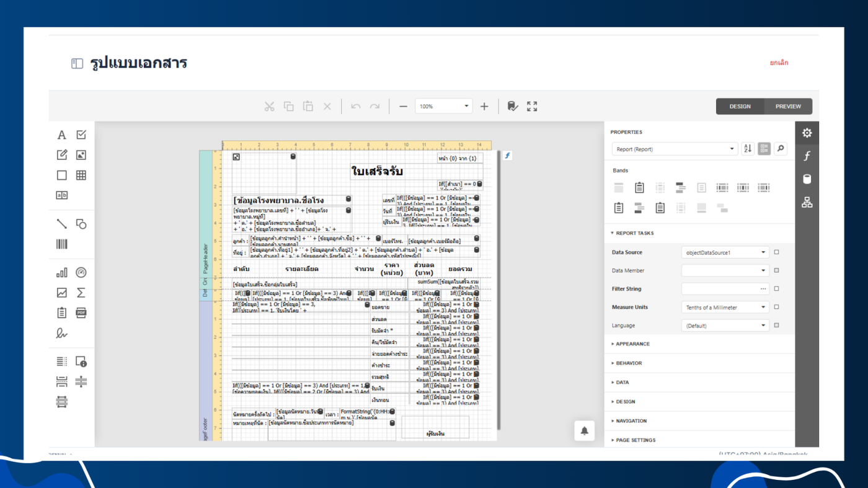Image resolution: width=868 pixels, height=488 pixels.
Task: Pick the Barcode control from the toolbox
Action: click(61, 244)
